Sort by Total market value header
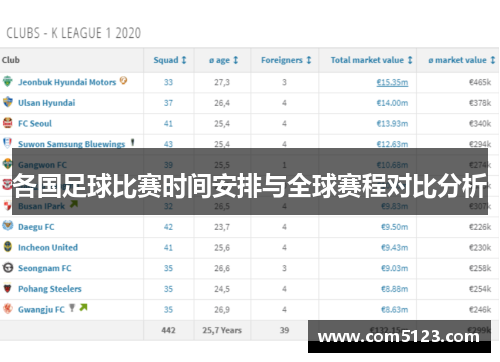The width and height of the screenshot is (500, 362). 371,60
